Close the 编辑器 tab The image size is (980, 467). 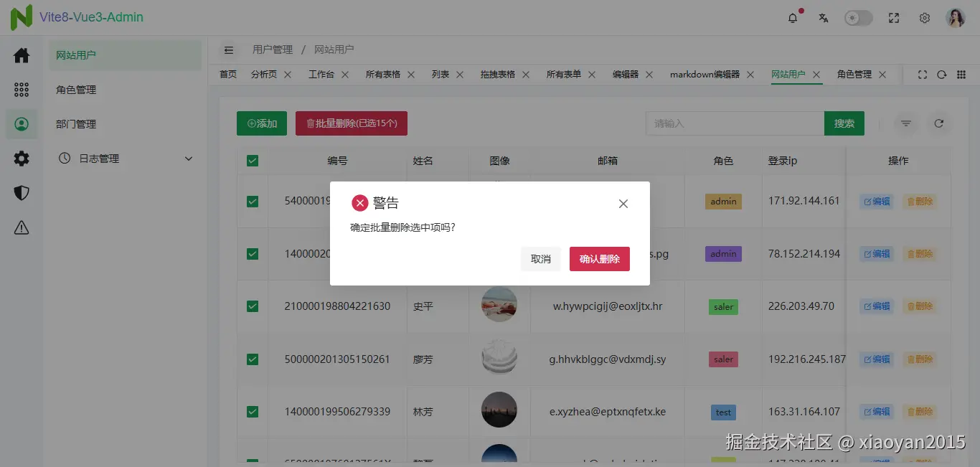[x=649, y=75]
